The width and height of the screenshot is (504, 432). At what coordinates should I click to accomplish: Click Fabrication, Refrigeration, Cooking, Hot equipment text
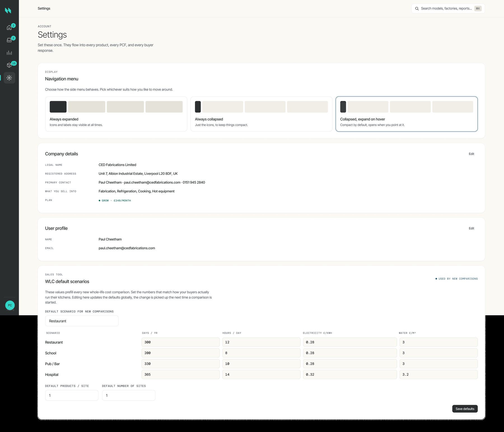coord(136,191)
